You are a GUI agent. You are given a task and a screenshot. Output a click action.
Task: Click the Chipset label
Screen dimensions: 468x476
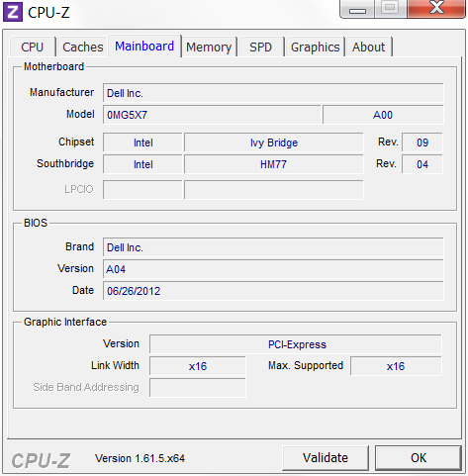[x=76, y=142]
